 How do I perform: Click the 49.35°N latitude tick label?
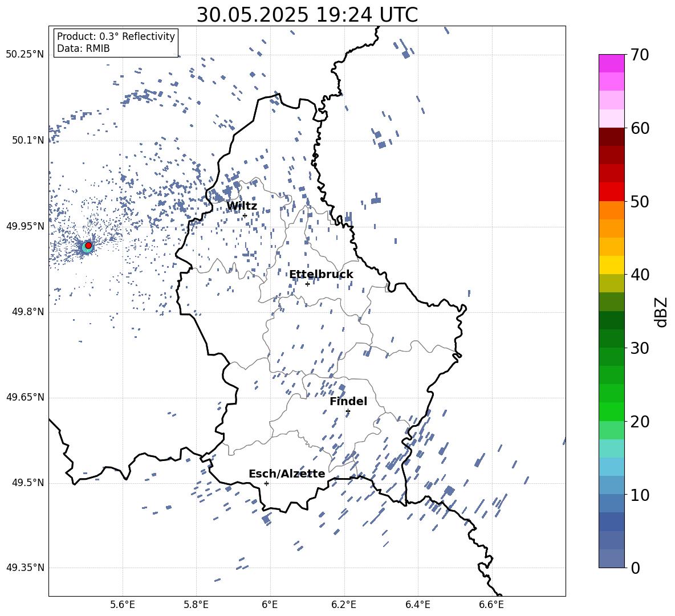tap(25, 568)
